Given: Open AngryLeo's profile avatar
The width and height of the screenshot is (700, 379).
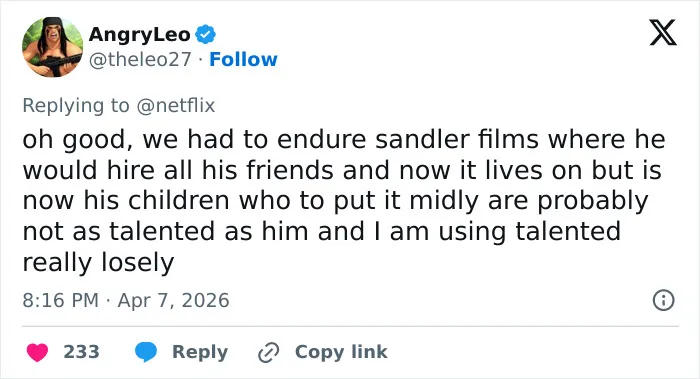Looking at the screenshot, I should [53, 47].
